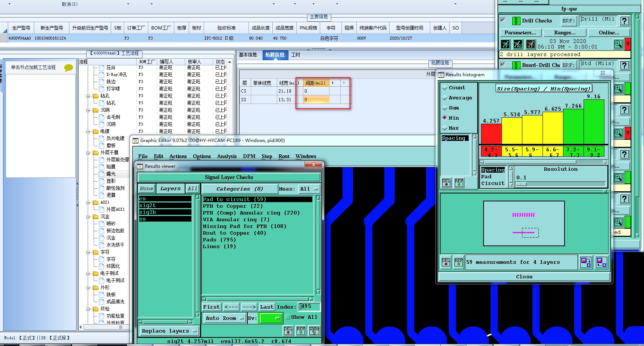Click REF icon beside '59 measurements' text
Screen dimensions: 644x346
(x=458, y=262)
